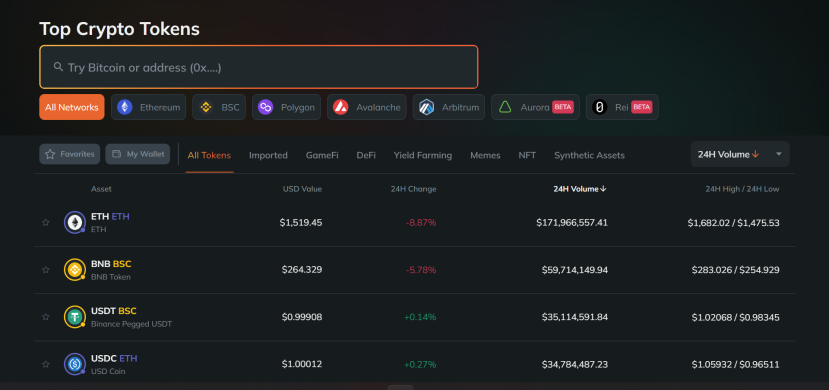Toggle favorite star for USDC row
Image resolution: width=829 pixels, height=390 pixels.
pos(45,364)
